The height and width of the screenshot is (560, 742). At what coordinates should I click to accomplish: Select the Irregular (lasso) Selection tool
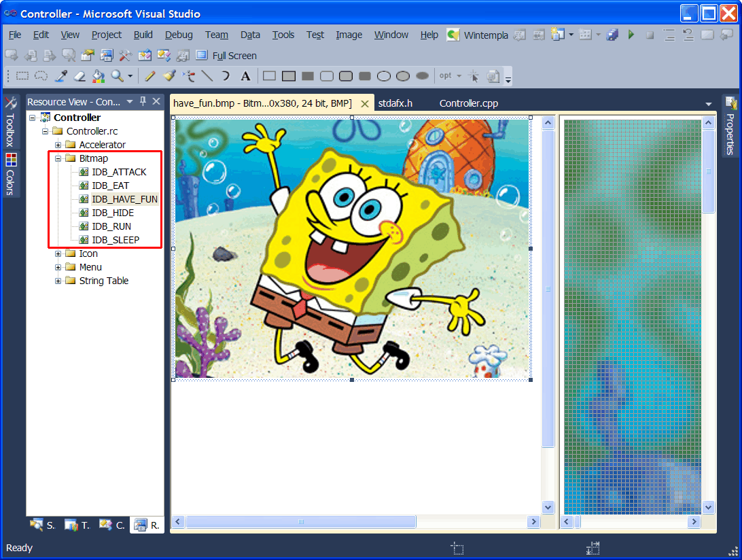(41, 75)
